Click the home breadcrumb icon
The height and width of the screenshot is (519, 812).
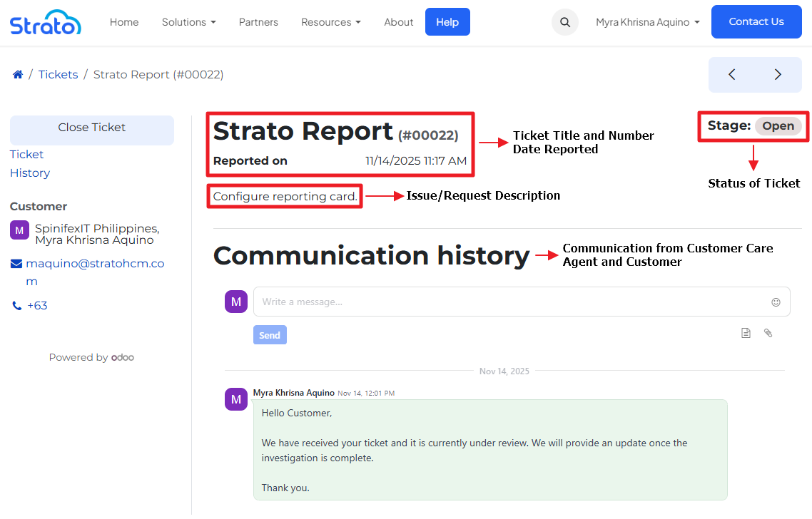[18, 75]
